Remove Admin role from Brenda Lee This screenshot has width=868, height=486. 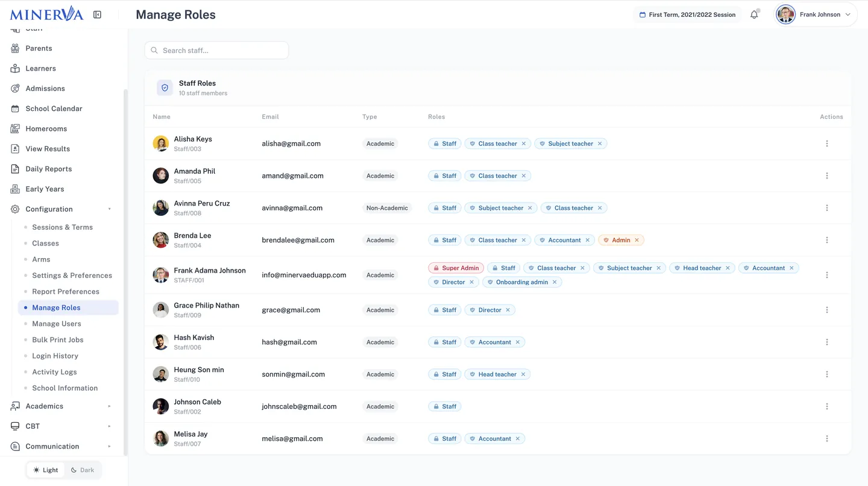click(637, 240)
